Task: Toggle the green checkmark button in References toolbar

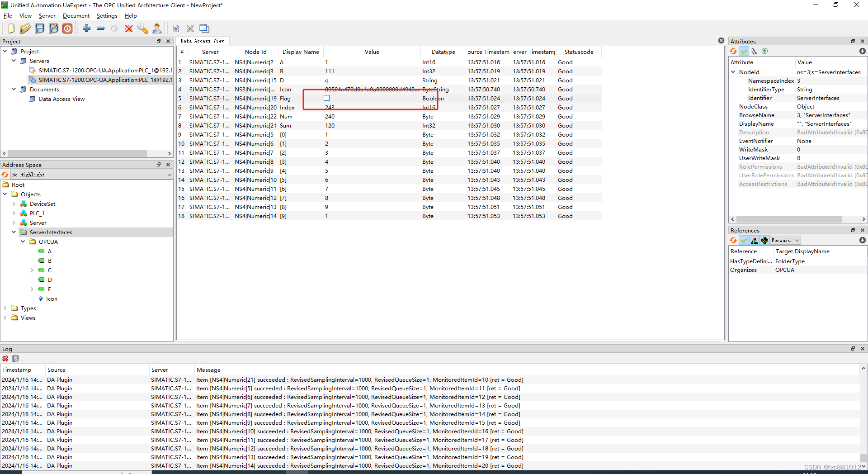Action: 744,240
